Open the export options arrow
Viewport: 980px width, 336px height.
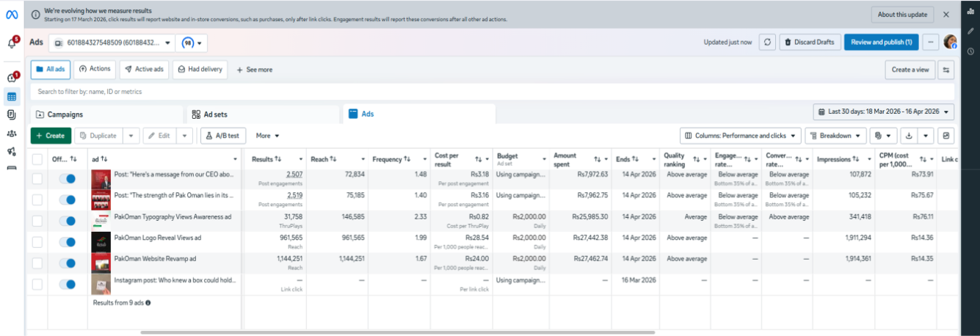(926, 136)
